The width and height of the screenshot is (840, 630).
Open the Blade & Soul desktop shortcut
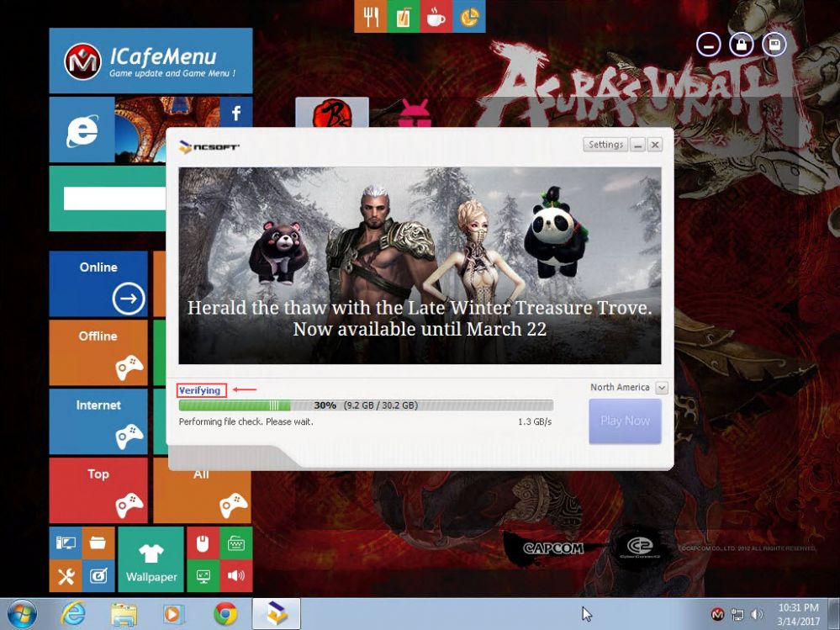click(x=332, y=113)
